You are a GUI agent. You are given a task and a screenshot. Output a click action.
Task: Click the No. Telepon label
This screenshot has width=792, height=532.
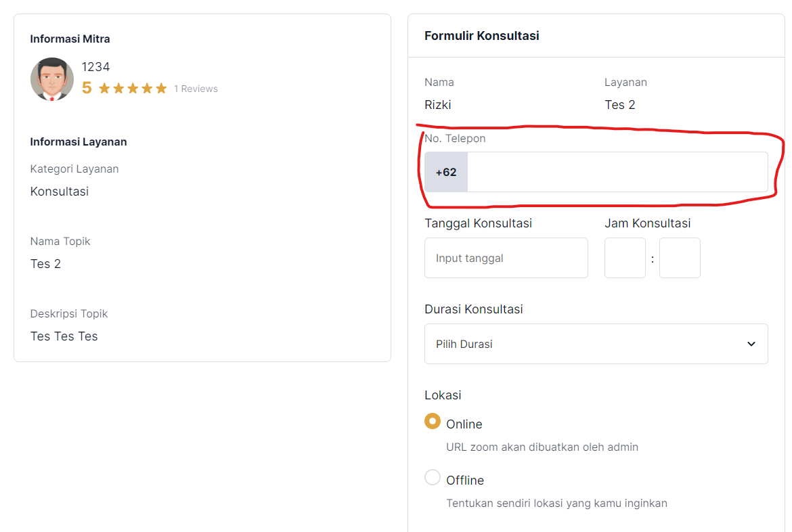(455, 139)
